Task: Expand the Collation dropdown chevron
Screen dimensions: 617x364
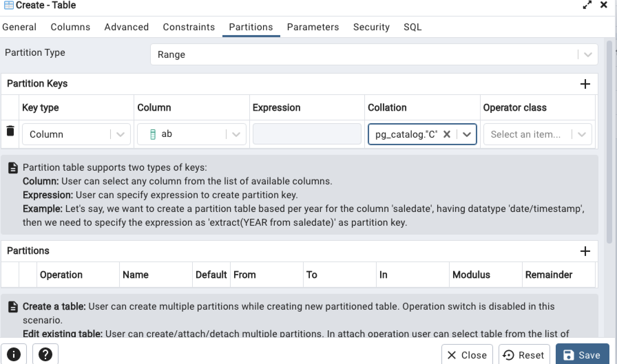Action: [x=467, y=134]
